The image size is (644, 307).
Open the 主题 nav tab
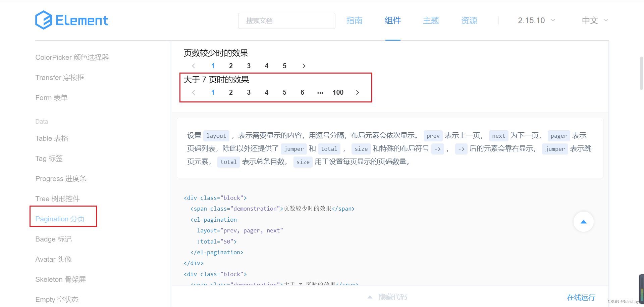pyautogui.click(x=431, y=20)
